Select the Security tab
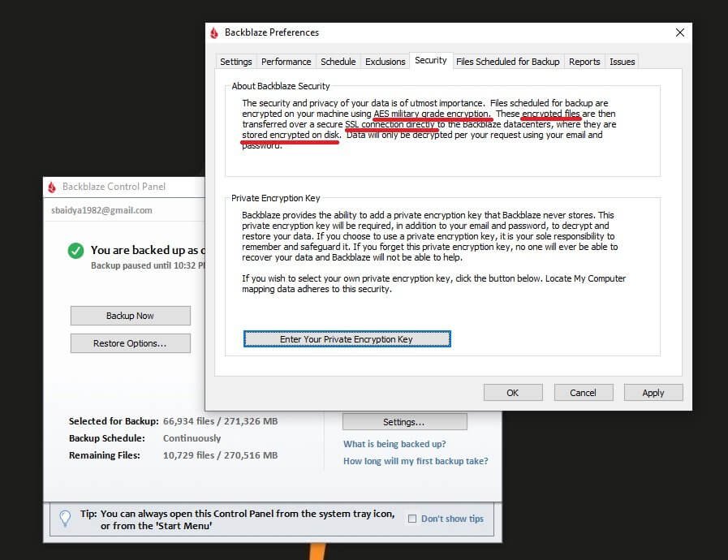This screenshot has width=728, height=560. coord(431,60)
